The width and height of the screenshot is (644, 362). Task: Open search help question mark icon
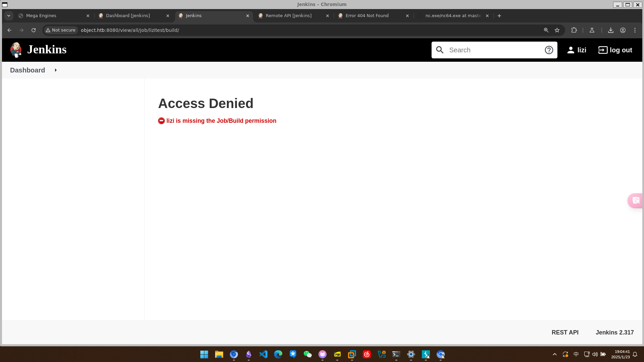point(549,50)
